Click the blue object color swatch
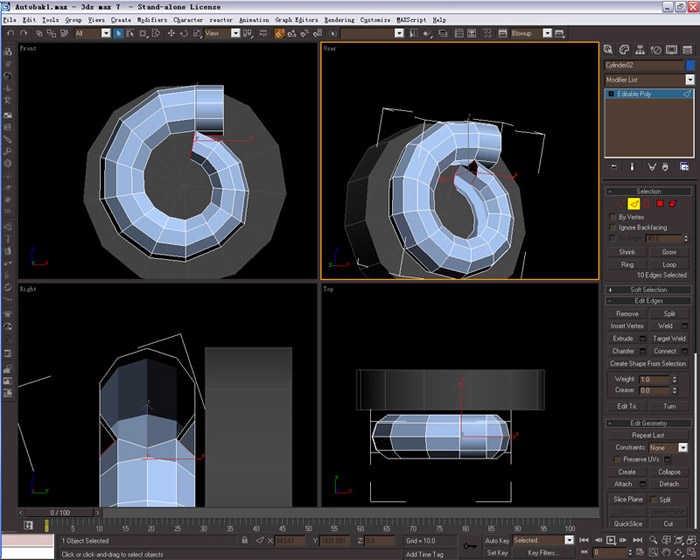This screenshot has height=560, width=700. [690, 65]
